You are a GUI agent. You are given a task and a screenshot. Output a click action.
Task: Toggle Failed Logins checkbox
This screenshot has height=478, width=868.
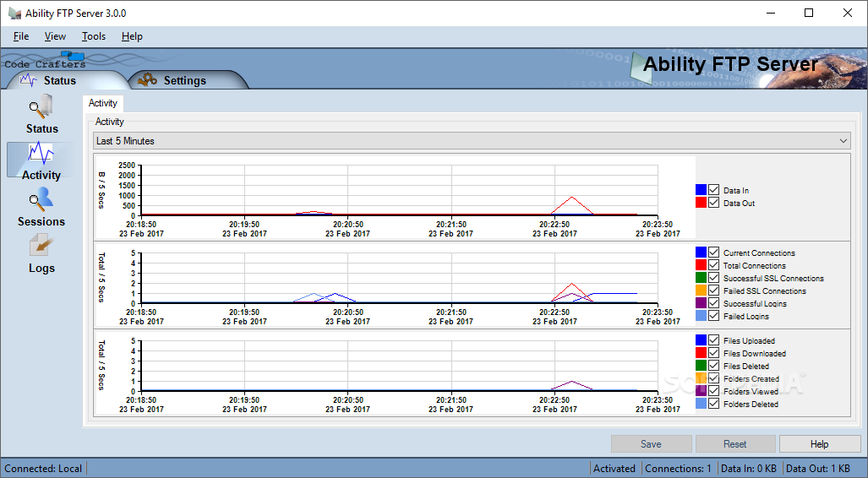[713, 316]
